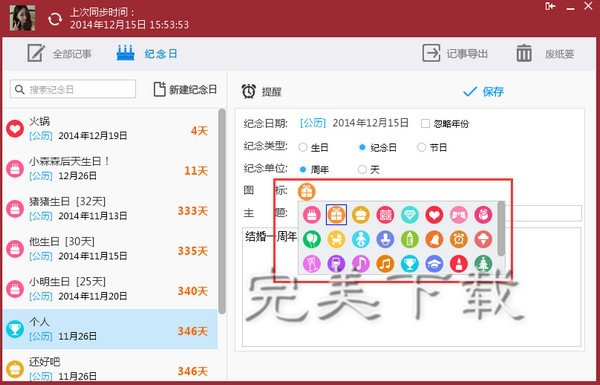Select the red candle icon
This screenshot has width=600, height=385.
[x=459, y=264]
